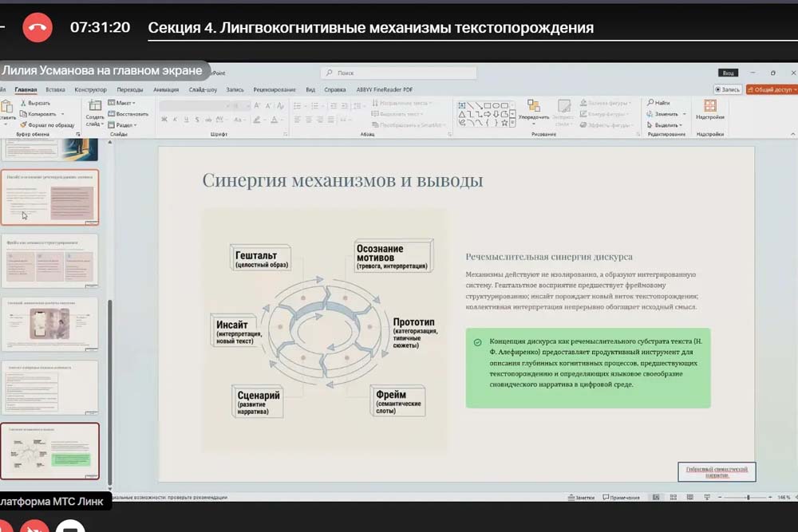Switch to the Анимация ribbon tab

pos(166,89)
